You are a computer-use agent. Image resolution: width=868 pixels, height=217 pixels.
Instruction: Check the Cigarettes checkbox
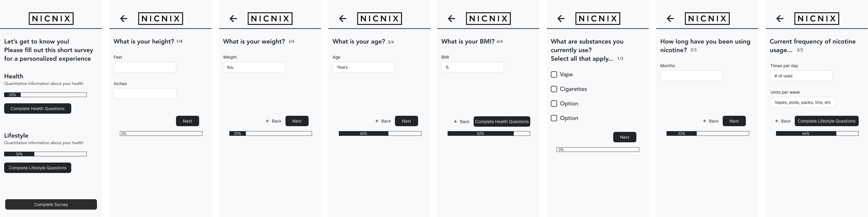[554, 89]
